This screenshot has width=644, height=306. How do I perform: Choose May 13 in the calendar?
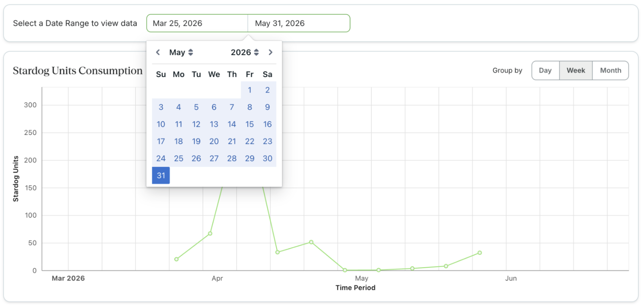(x=214, y=124)
